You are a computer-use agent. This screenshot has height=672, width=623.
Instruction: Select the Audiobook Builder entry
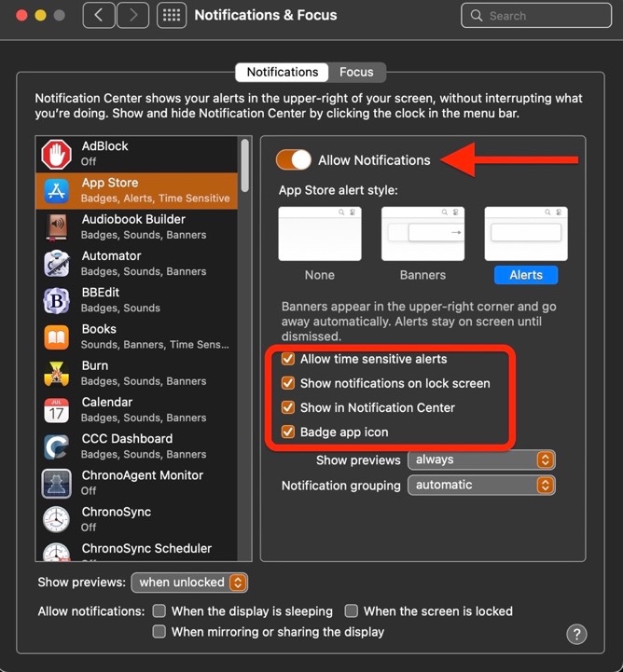click(x=137, y=227)
